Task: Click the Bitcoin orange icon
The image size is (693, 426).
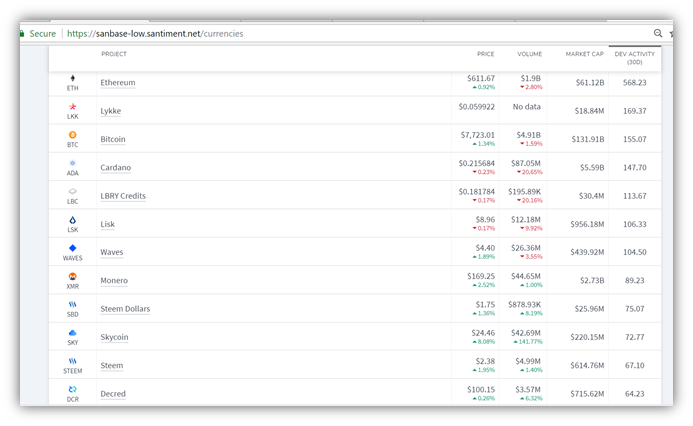Action: click(x=73, y=134)
